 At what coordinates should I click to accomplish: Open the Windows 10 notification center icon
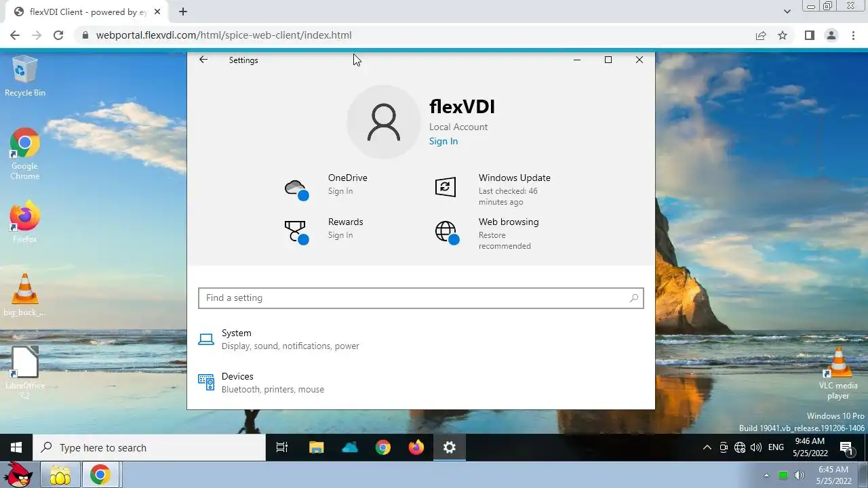[846, 447]
